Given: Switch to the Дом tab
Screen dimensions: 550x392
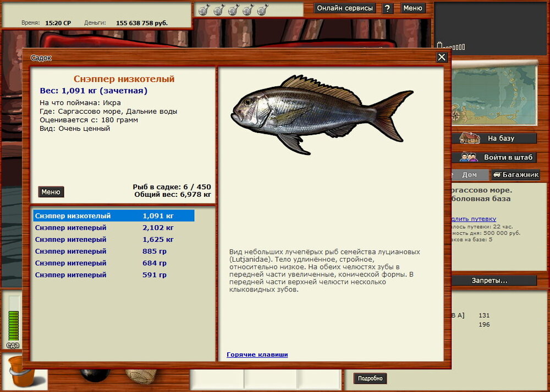Looking at the screenshot, I should (x=469, y=175).
